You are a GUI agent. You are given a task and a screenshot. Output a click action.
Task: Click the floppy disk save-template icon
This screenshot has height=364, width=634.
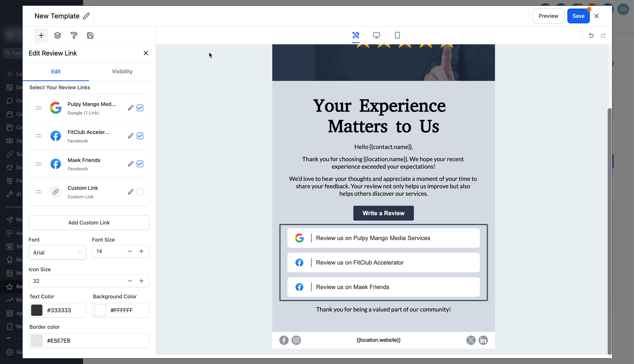click(90, 36)
